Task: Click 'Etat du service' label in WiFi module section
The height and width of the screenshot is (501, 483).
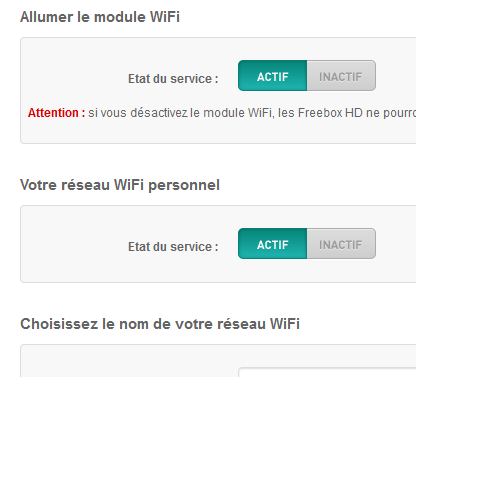Action: pos(173,79)
